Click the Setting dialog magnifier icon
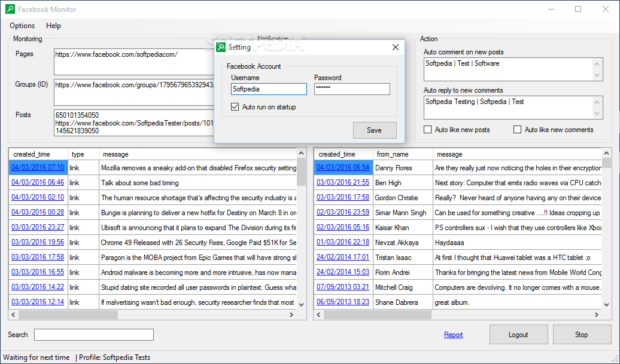 tap(221, 47)
